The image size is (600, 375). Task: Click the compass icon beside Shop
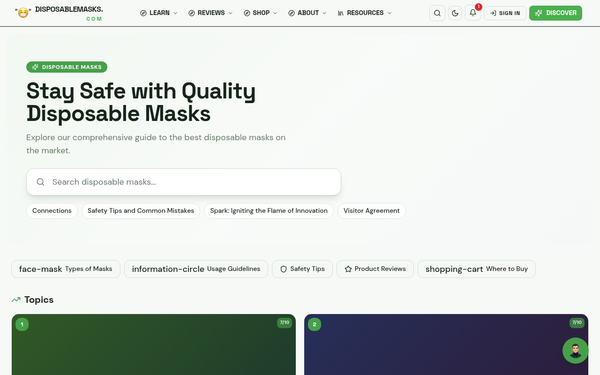pos(247,13)
